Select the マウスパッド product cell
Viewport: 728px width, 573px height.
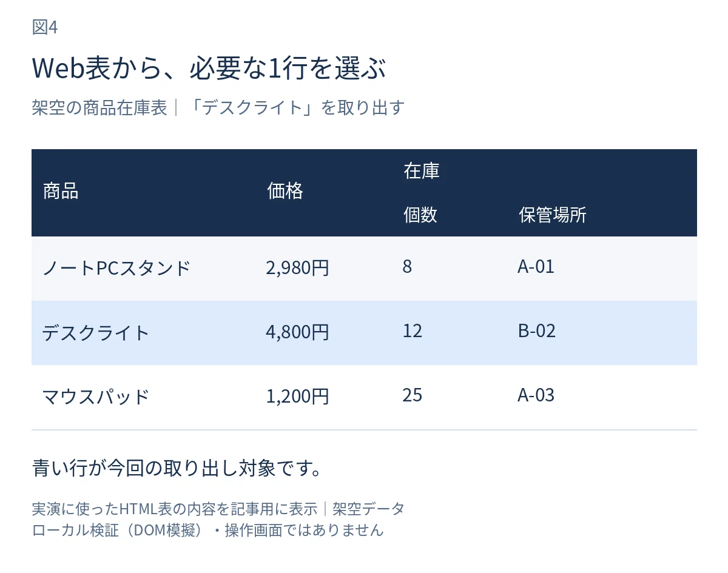point(96,397)
